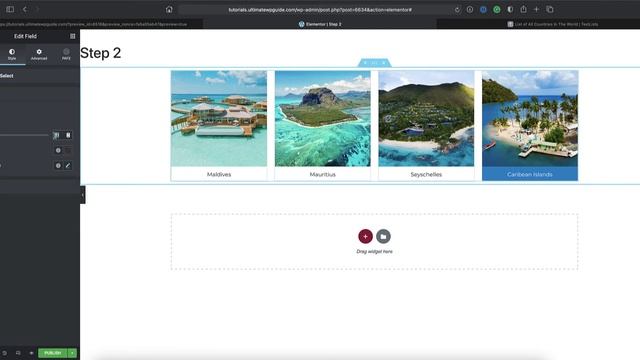This screenshot has height=360, width=640.
Task: Switch to the Style tab
Action: click(12, 54)
